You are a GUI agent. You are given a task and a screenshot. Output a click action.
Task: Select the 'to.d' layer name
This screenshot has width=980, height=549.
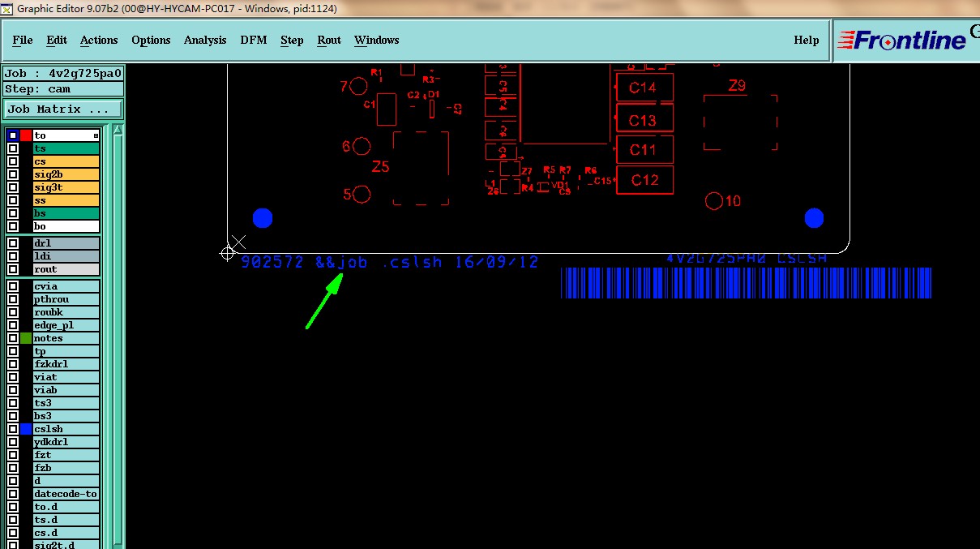pyautogui.click(x=66, y=507)
